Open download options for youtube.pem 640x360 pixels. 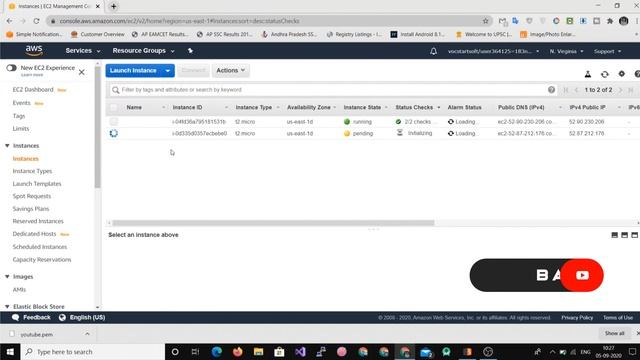point(87,334)
